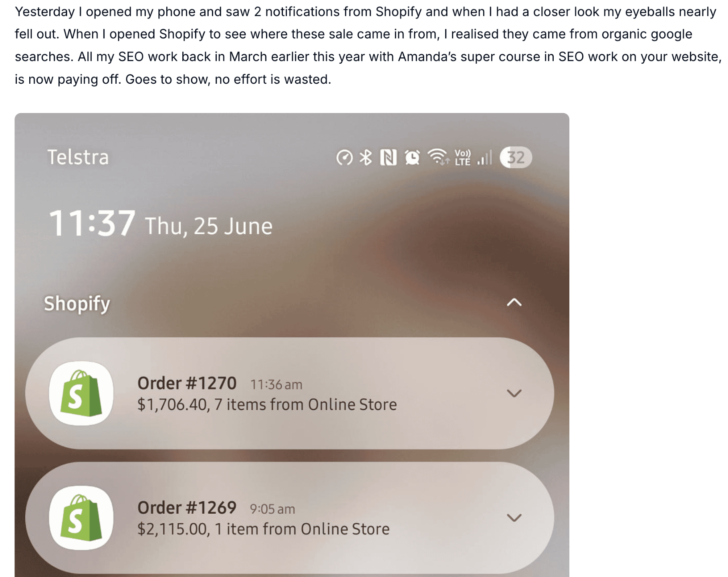Tap the alarm clock status icon
The image size is (728, 577).
(412, 157)
